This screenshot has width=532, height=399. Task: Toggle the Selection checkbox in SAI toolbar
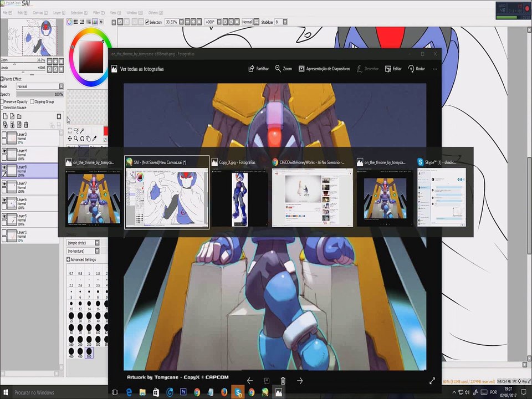(147, 22)
